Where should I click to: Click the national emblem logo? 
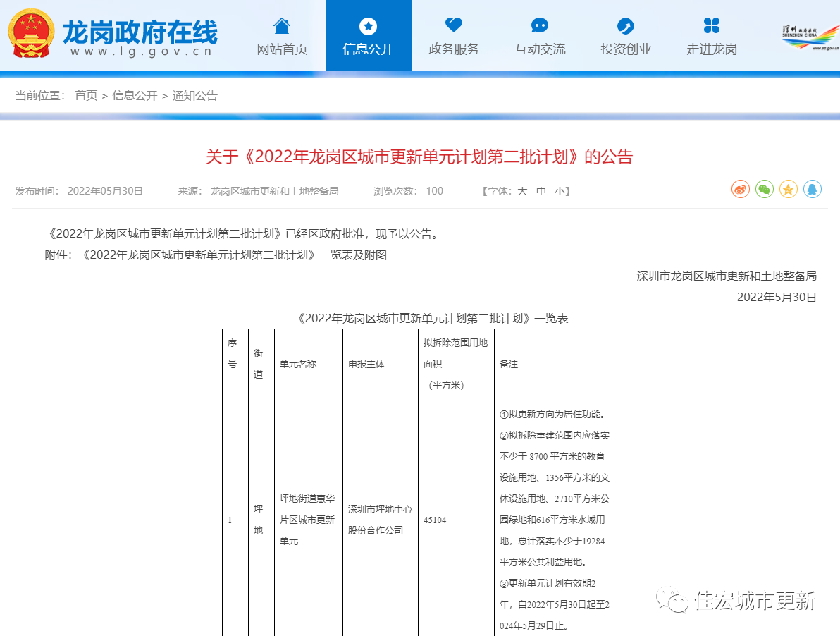(31, 34)
